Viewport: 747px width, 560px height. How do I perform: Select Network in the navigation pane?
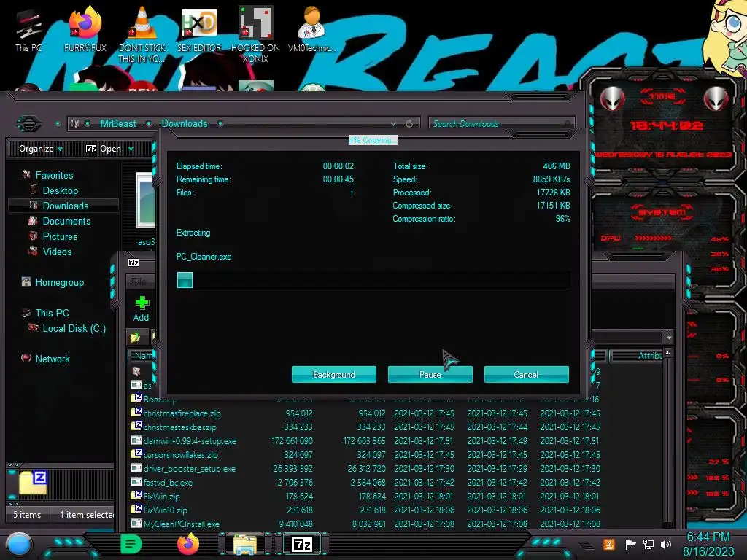53,359
